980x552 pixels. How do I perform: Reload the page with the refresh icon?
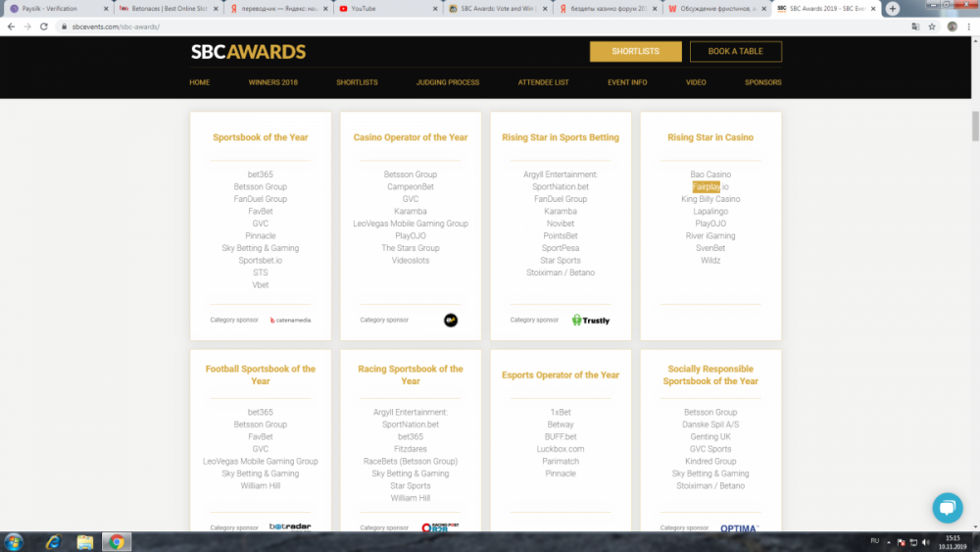44,26
